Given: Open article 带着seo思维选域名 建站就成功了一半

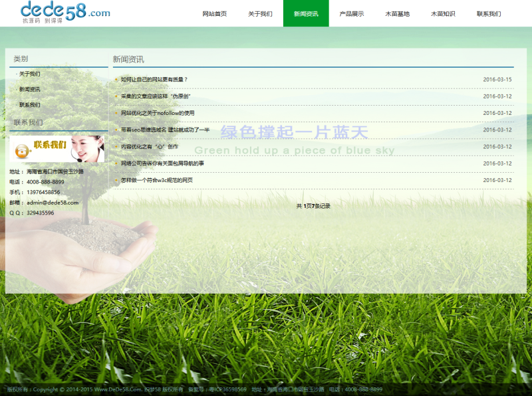Looking at the screenshot, I should 165,130.
